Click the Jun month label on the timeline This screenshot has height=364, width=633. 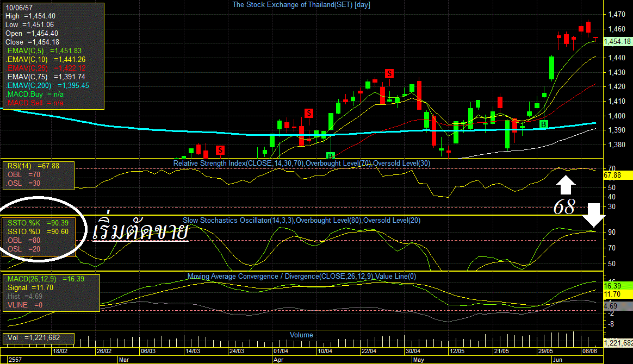click(557, 360)
